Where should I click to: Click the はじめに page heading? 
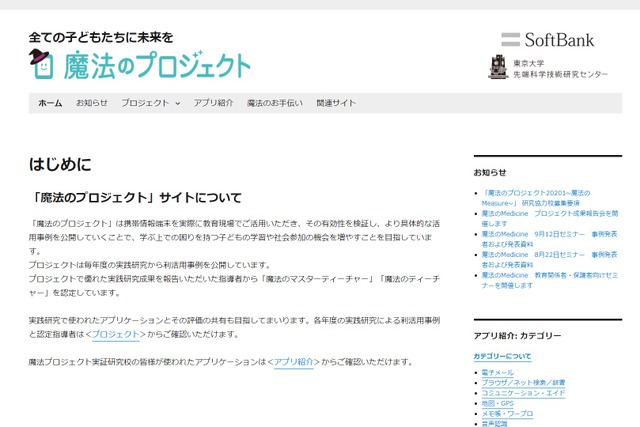[x=60, y=165]
